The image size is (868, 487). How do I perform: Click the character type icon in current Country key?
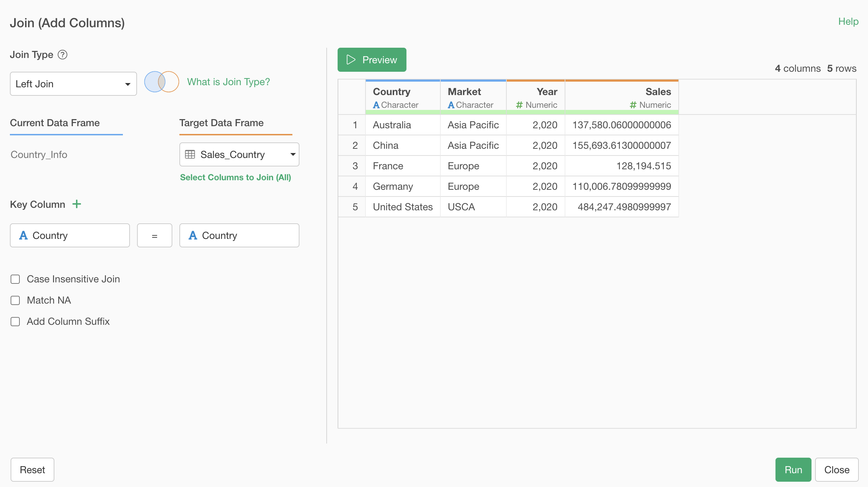(23, 235)
